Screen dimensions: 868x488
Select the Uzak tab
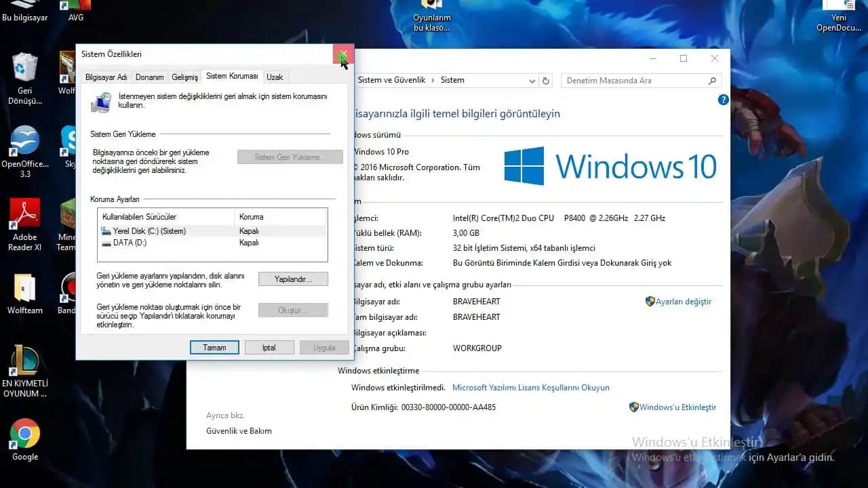[275, 77]
